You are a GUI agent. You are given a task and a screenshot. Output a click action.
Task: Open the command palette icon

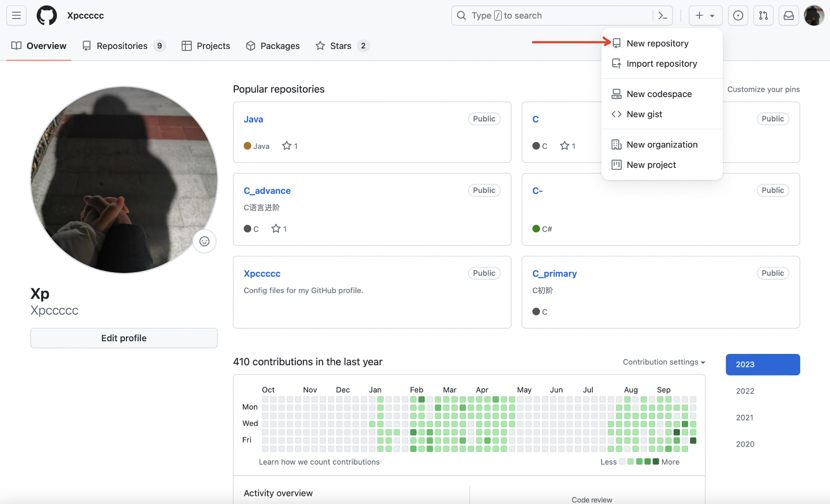pos(662,15)
